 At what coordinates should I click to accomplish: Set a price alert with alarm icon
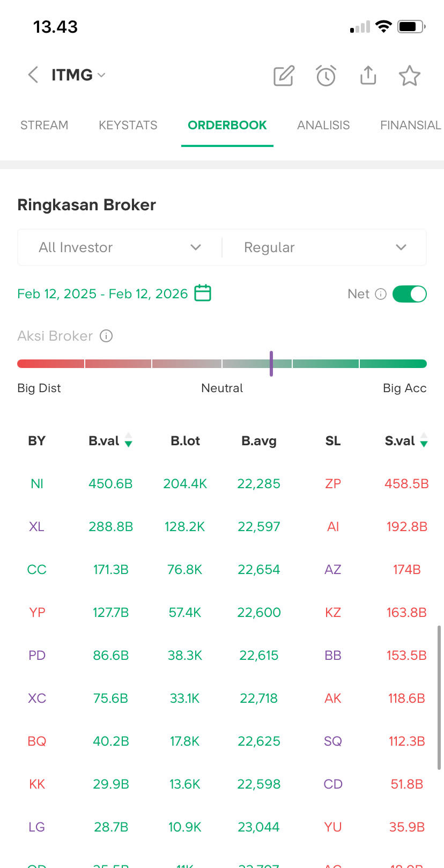(x=326, y=76)
